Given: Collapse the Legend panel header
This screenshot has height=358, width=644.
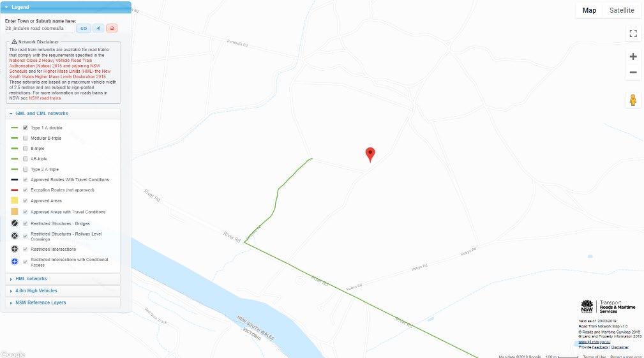Looking at the screenshot, I should (x=66, y=7).
